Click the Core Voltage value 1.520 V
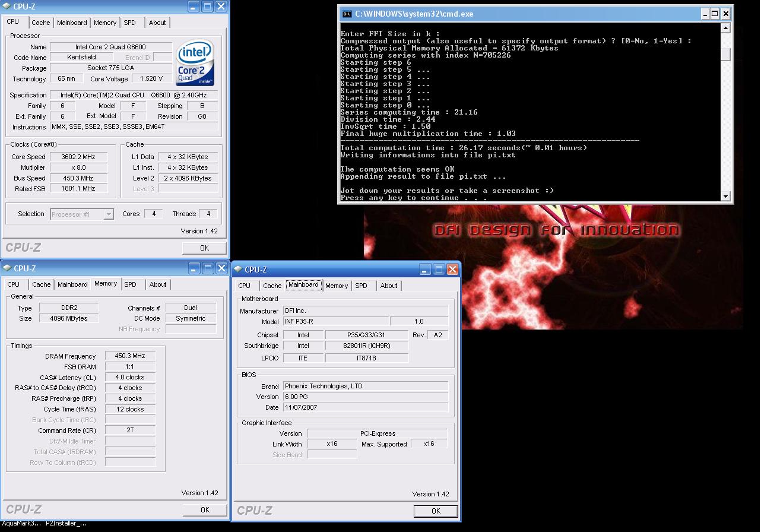Screen dimensions: 761x532 151,79
